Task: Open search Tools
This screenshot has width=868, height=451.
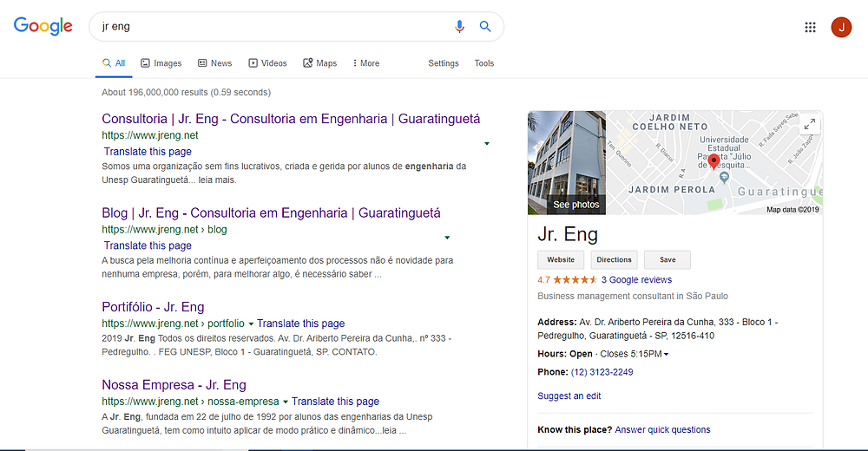Action: pos(483,63)
